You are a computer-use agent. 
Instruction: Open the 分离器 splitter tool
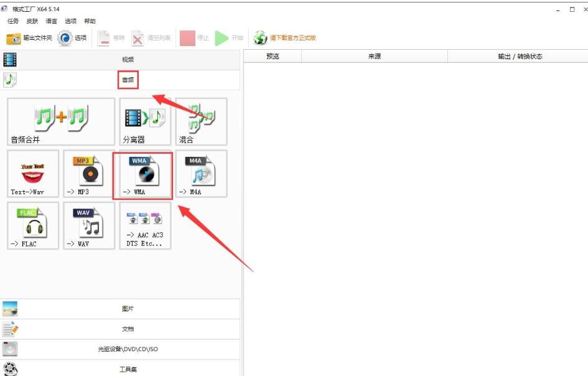[144, 121]
